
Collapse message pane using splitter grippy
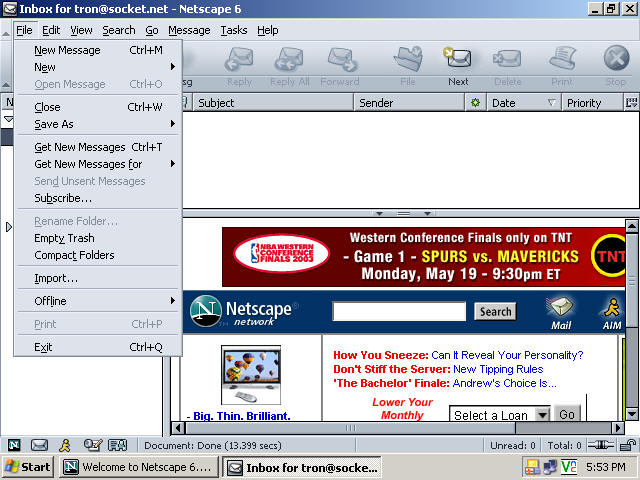pyautogui.click(x=403, y=213)
